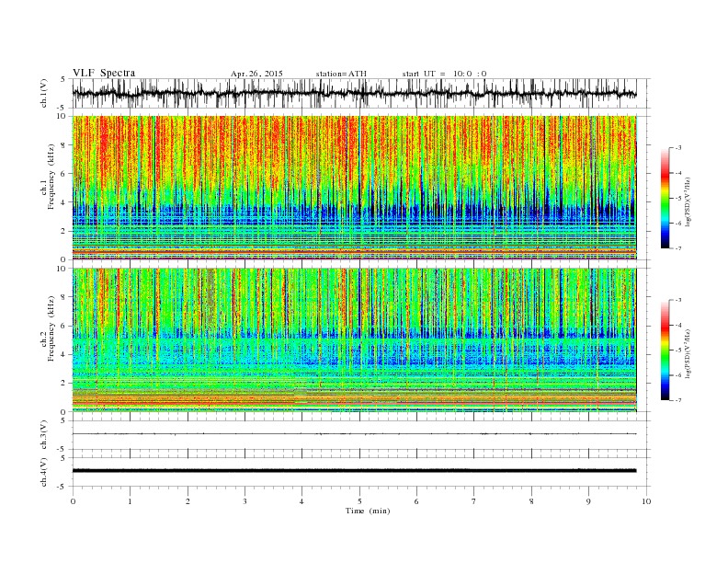Screen dimensions: 728x563
Task: Click the ch.1 Frequency (kHz) axis label
Action: (49, 177)
